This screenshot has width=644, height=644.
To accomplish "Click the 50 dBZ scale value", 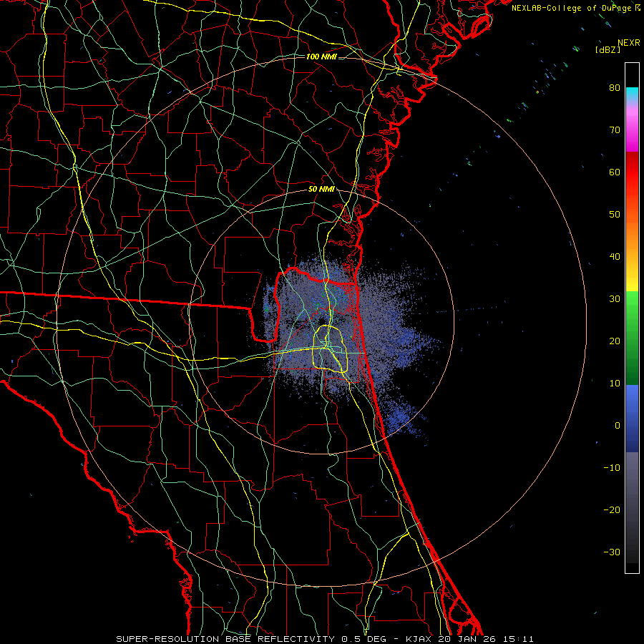I will tap(615, 215).
